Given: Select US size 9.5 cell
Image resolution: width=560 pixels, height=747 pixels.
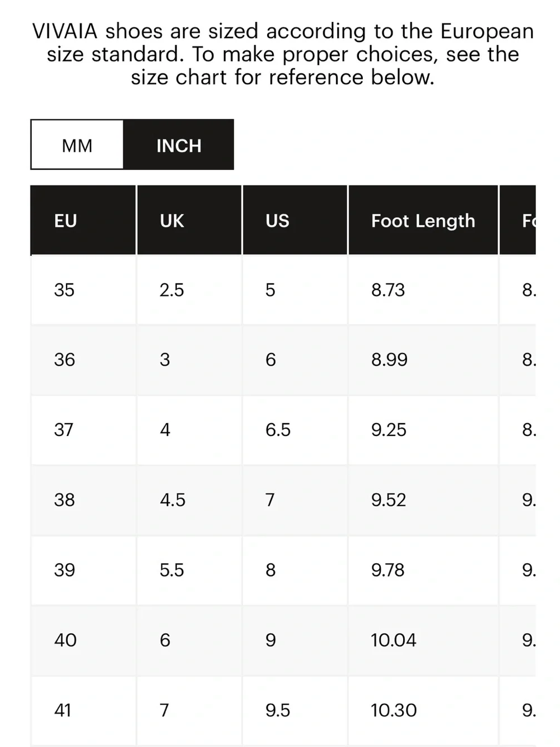Looking at the screenshot, I should (x=295, y=710).
